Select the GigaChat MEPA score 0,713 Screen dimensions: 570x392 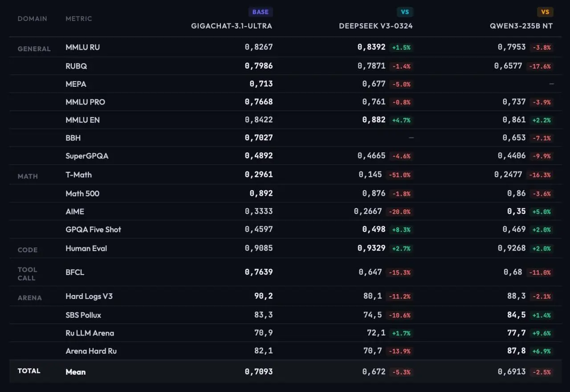(261, 84)
